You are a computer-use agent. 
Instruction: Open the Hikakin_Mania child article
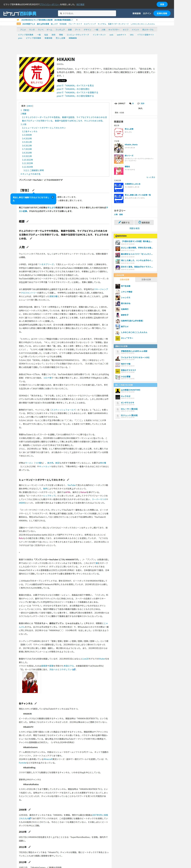[x=131, y=145]
